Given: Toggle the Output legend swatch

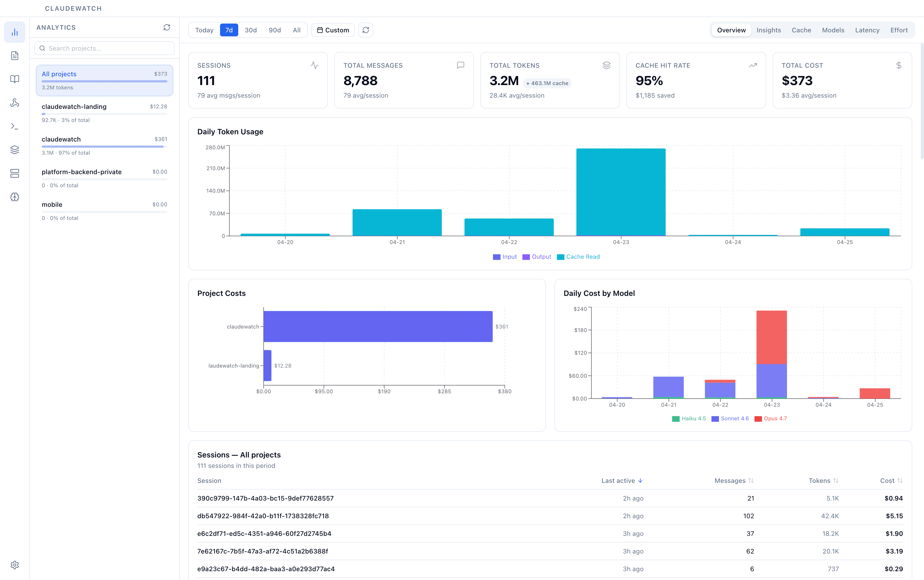Looking at the screenshot, I should pos(526,257).
